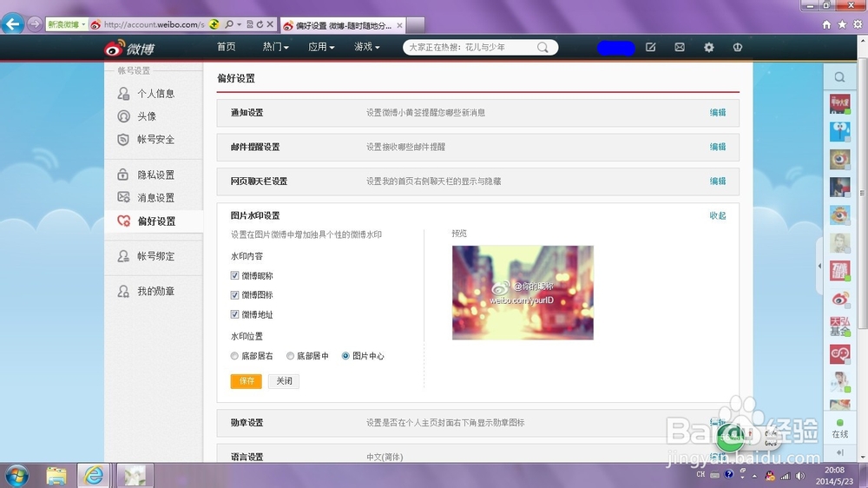Click 编辑 for 邮件提醒设置
Screen dimensions: 868x488
[x=718, y=147]
